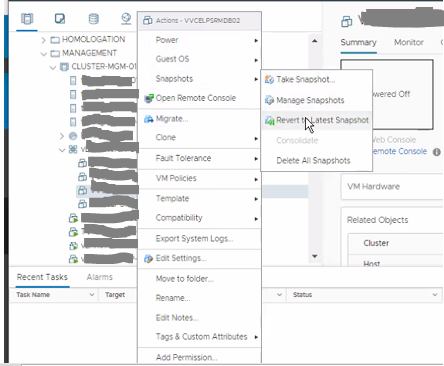Open the Snapshots submenu

tap(199, 79)
